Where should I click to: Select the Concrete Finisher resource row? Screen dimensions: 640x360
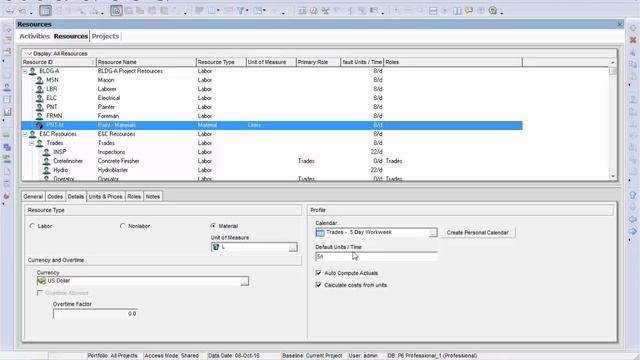[272, 161]
